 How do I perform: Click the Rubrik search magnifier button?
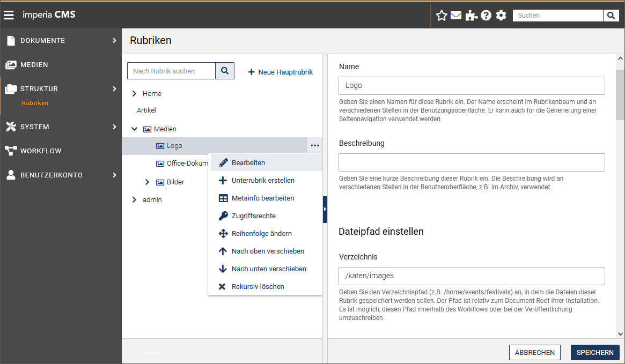point(225,71)
